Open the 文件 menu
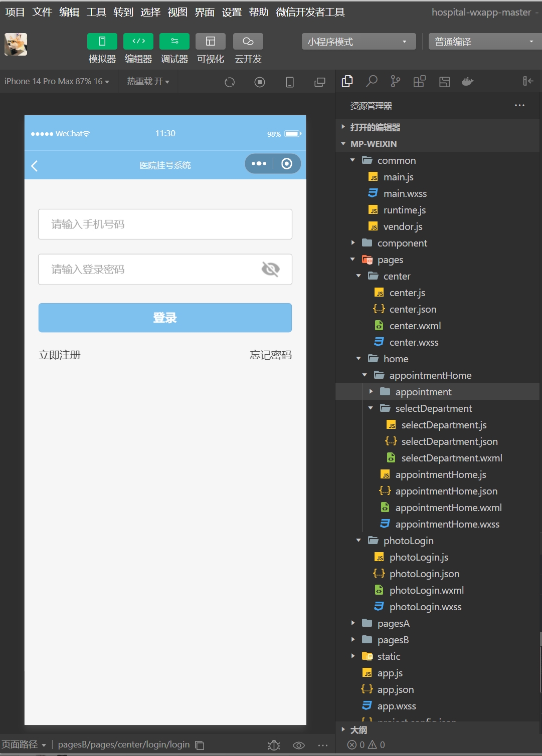The image size is (542, 756). 42,12
